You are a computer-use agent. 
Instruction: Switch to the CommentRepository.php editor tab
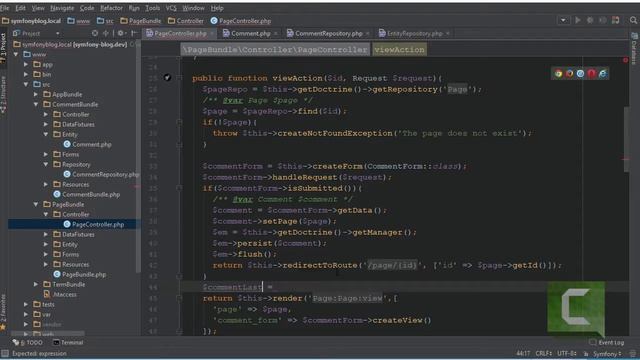pyautogui.click(x=328, y=33)
